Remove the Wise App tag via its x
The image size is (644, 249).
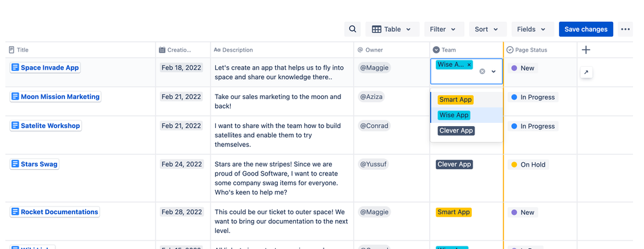pyautogui.click(x=469, y=65)
